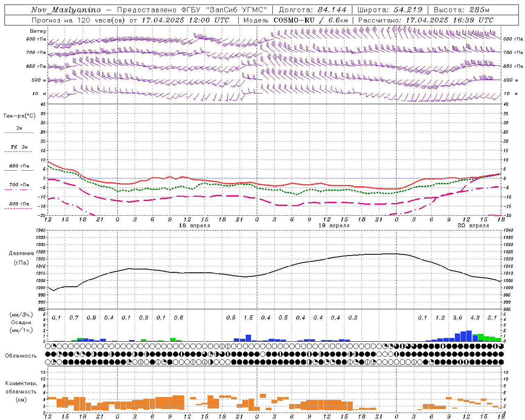Click the 19 апреля date label
Image resolution: width=525 pixels, height=420 pixels.
coord(334,225)
